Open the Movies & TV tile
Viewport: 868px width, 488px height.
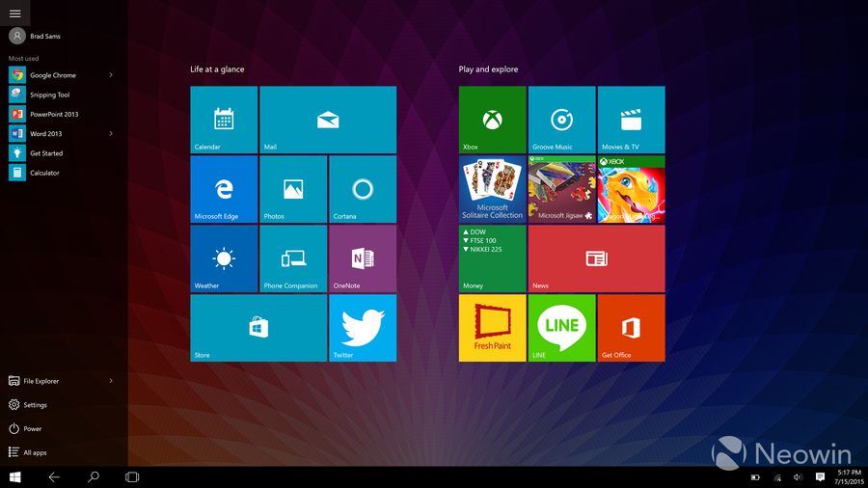click(631, 120)
